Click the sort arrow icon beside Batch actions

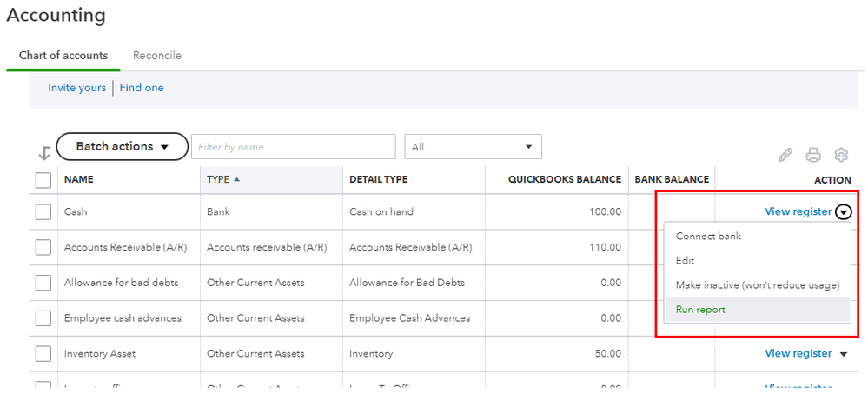pyautogui.click(x=44, y=153)
